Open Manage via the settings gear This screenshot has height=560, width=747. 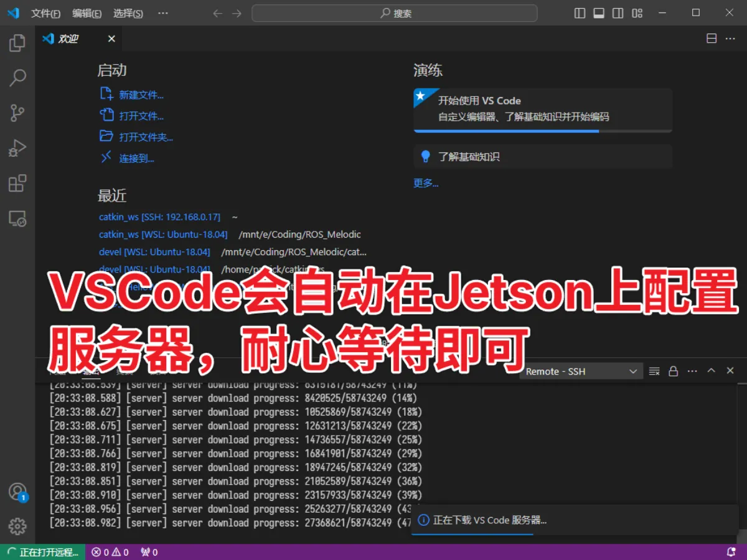pos(17,526)
